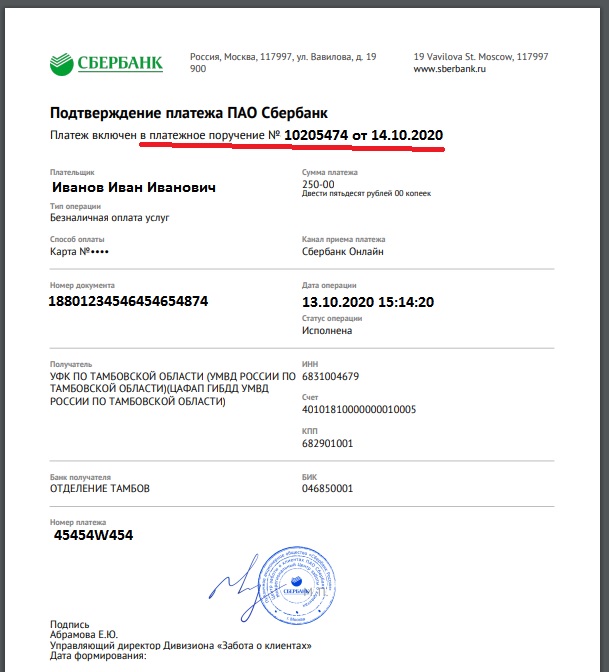Select the КПП value 682901001
This screenshot has width=609, height=672.
point(327,443)
